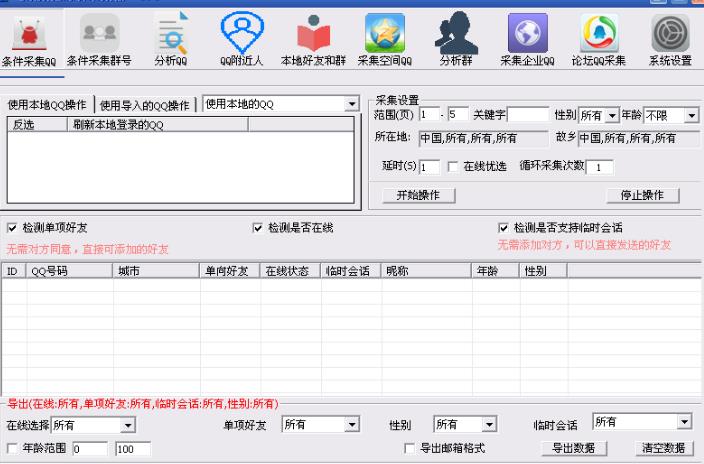The image size is (704, 464).
Task: Click the 反选 column header
Action: (38, 125)
